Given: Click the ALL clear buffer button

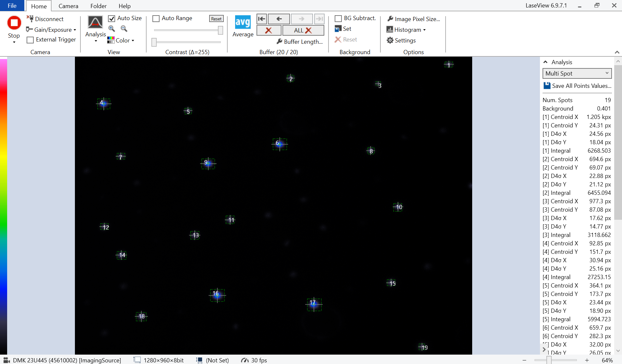Looking at the screenshot, I should (x=303, y=30).
